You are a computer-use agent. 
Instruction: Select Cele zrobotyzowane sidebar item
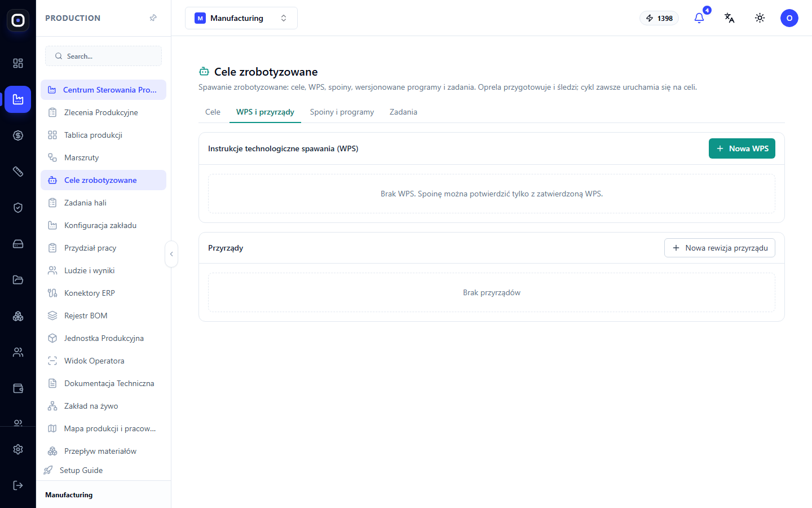(x=103, y=180)
